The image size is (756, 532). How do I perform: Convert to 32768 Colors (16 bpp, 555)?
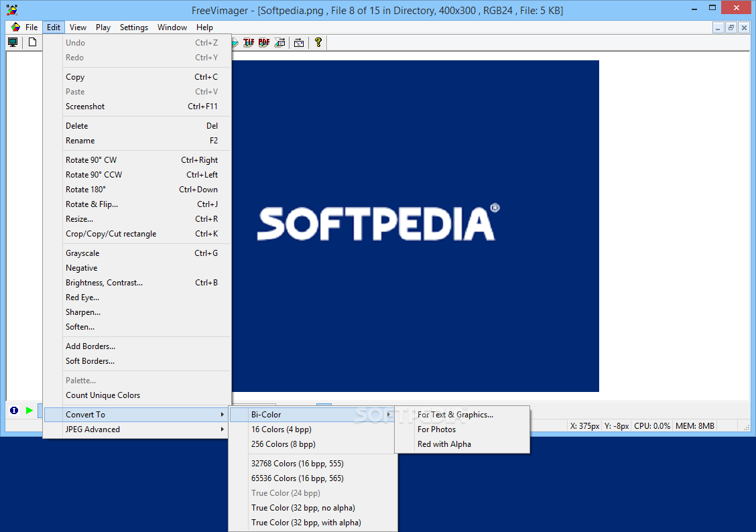point(313,464)
